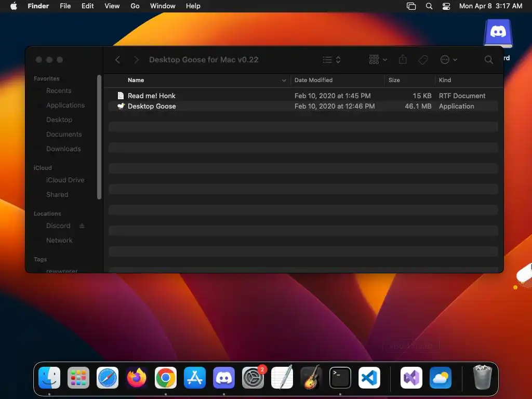532x399 pixels.
Task: Open Launchpad from the Dock
Action: click(x=78, y=378)
